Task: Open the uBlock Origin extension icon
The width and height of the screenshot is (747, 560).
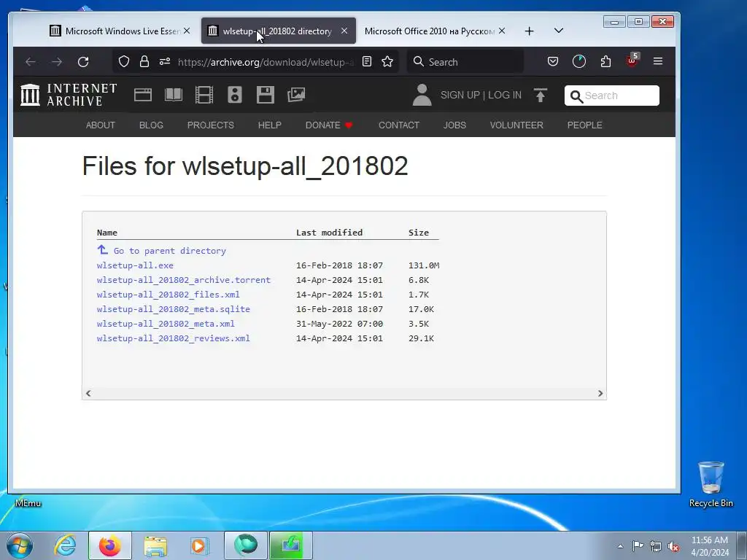Action: [632, 61]
